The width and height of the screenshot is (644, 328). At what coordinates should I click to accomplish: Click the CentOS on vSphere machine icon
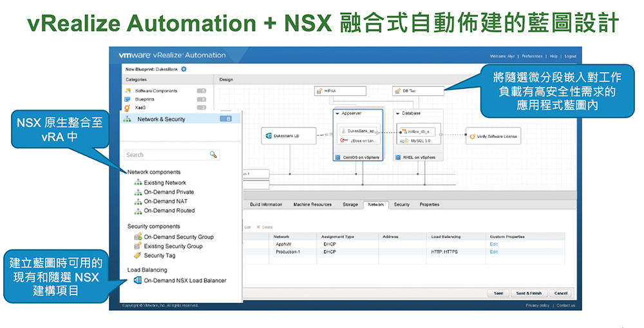(x=338, y=157)
